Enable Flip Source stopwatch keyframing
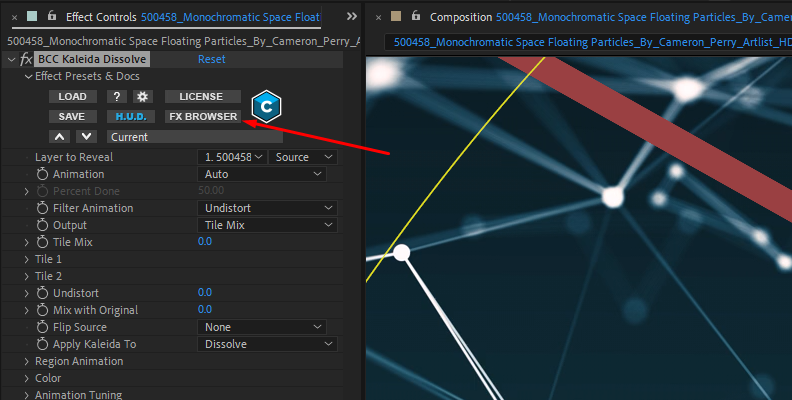 coord(42,327)
